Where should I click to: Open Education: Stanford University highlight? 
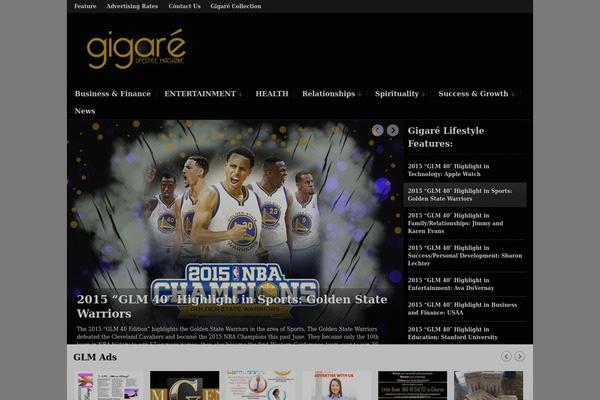tap(453, 333)
